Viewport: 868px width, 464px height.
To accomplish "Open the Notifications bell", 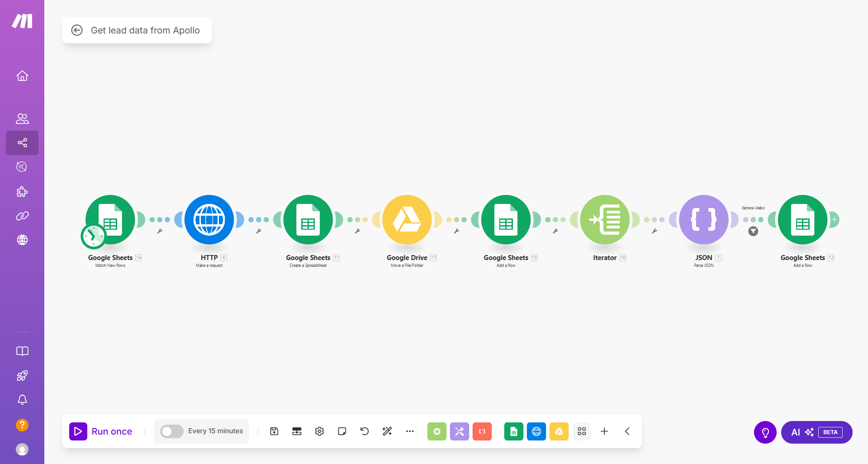I will (x=22, y=400).
